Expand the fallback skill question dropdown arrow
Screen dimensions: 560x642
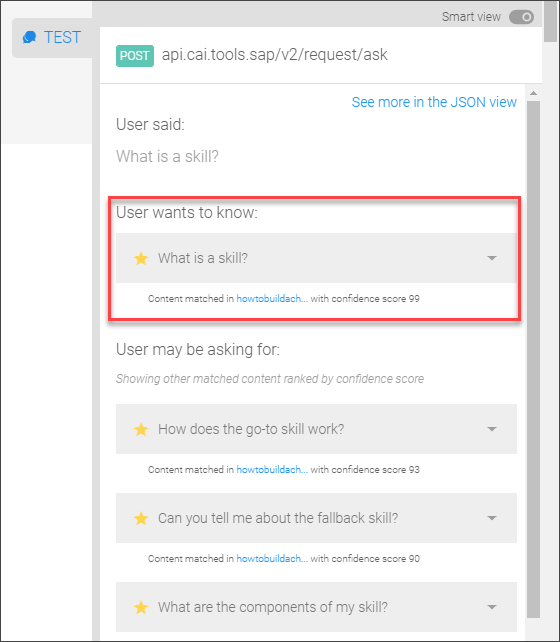tap(492, 518)
